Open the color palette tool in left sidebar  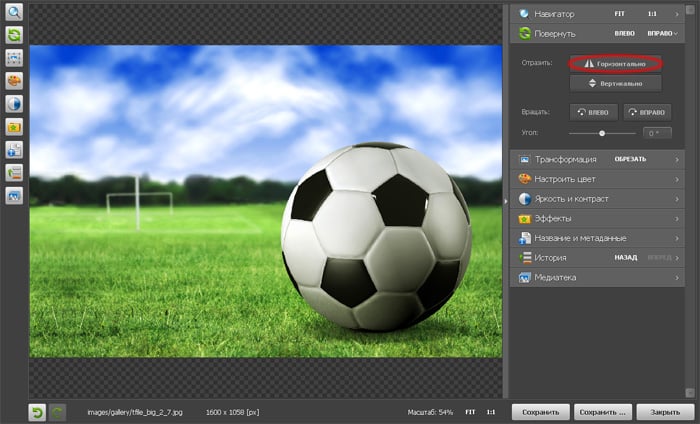point(14,81)
